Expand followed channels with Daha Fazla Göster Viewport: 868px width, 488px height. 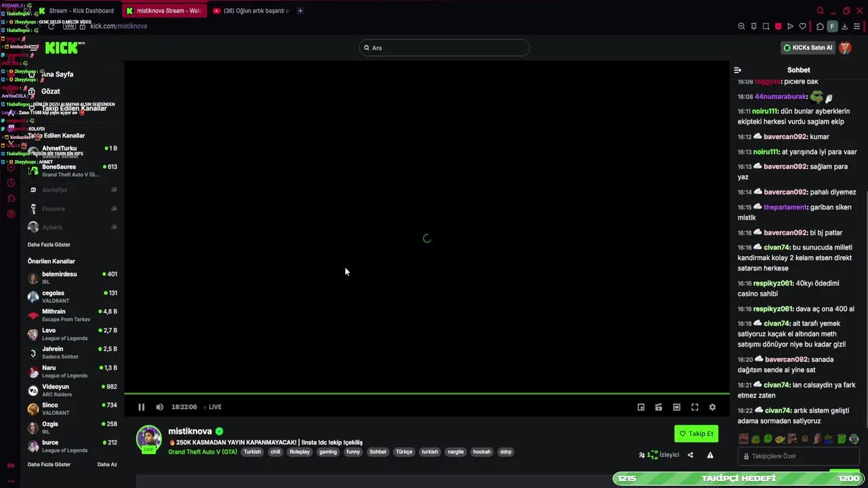point(49,245)
